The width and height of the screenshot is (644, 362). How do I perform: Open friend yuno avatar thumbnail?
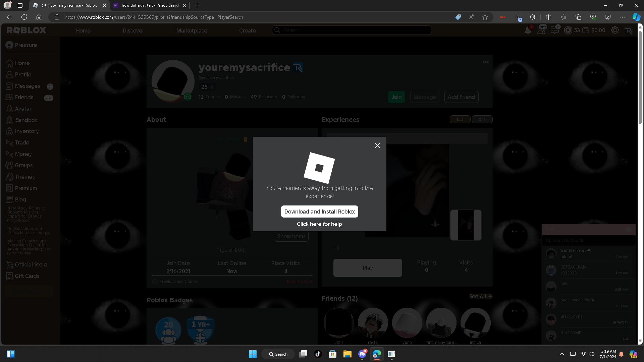tap(407, 323)
